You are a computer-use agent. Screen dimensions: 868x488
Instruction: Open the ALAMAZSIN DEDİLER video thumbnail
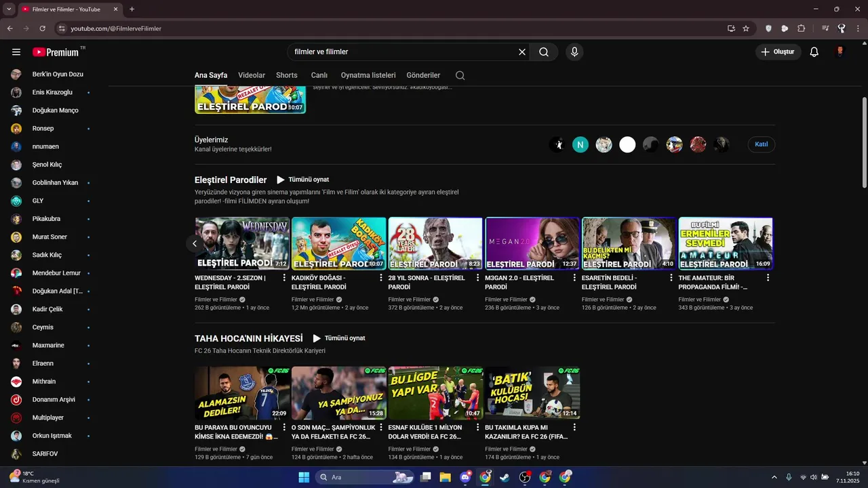tap(242, 393)
